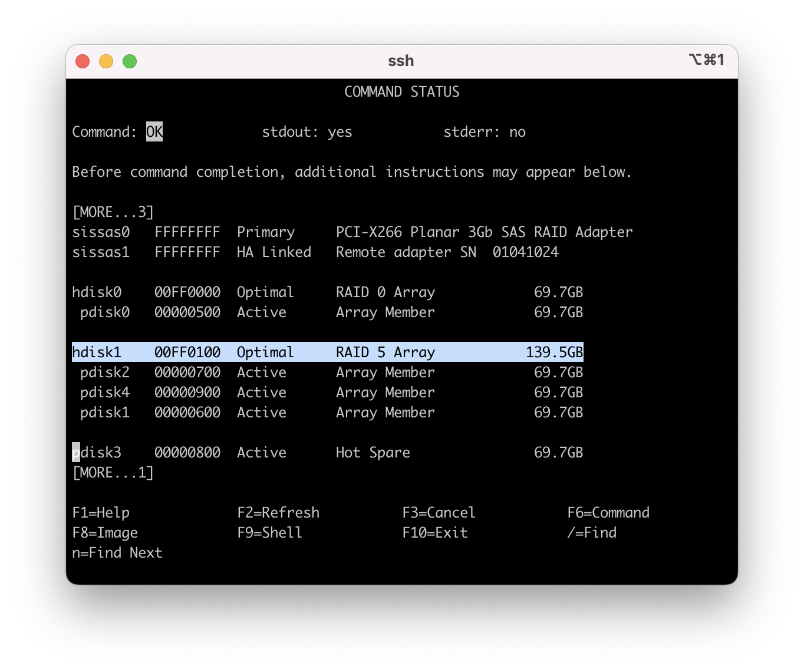804x672 pixels.
Task: Click the /=Find option
Action: [x=592, y=533]
